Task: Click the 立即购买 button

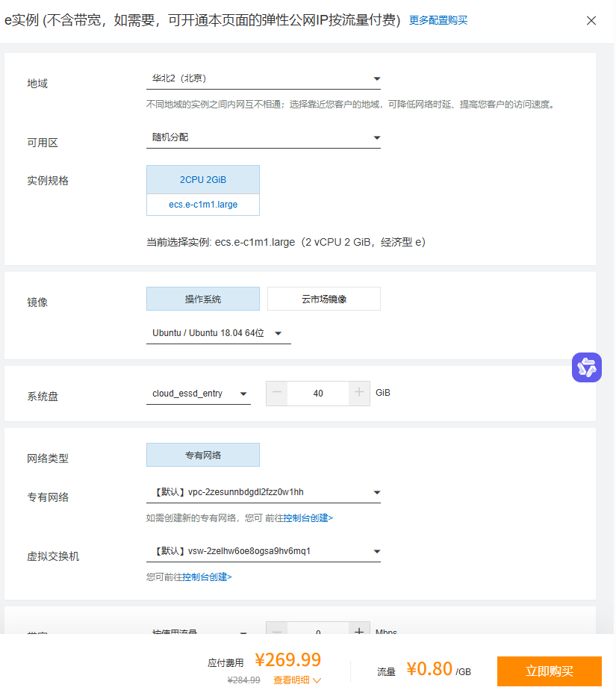Action: click(x=549, y=671)
